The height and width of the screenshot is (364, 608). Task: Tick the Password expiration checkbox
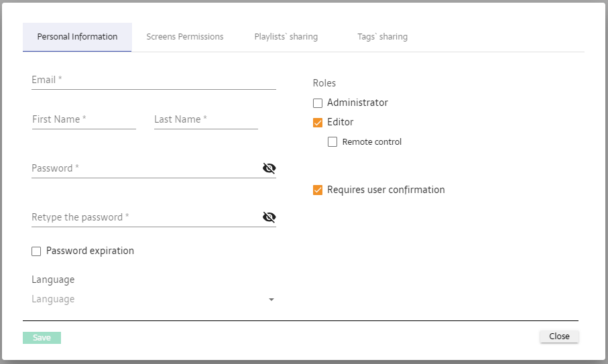click(37, 251)
